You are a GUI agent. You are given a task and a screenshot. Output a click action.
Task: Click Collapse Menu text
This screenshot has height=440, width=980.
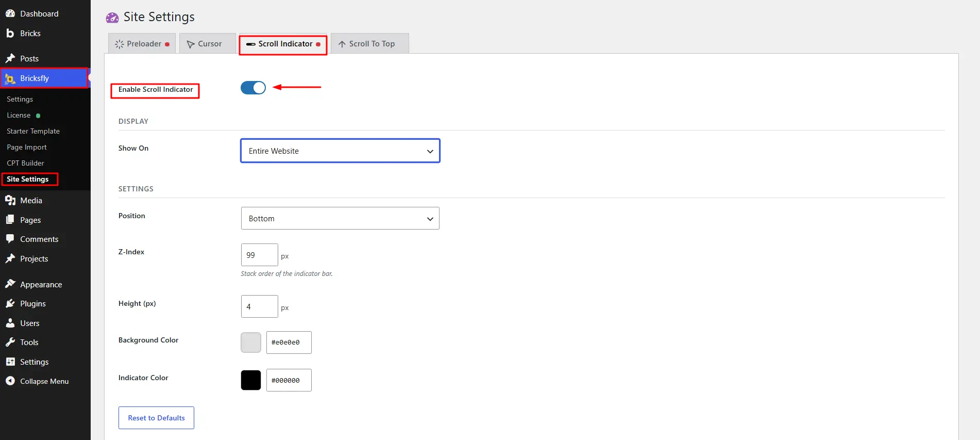point(44,381)
